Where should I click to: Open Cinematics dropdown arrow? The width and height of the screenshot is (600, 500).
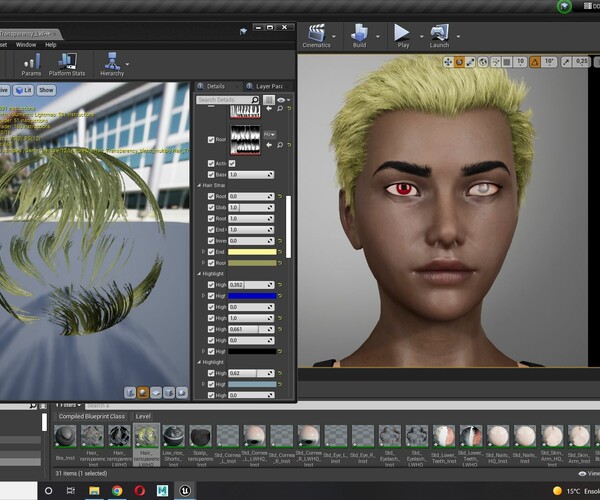[x=334, y=37]
